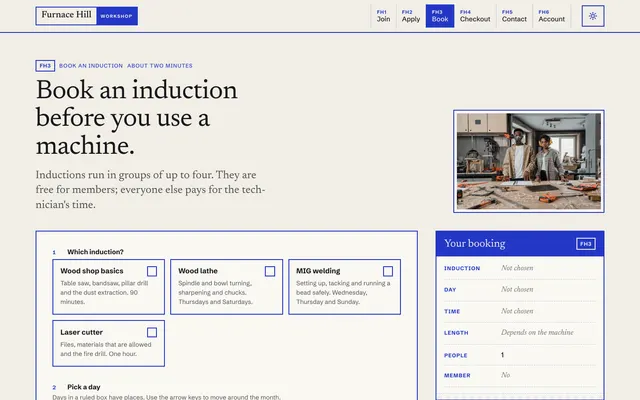Select the FH3 Book nav item
The height and width of the screenshot is (400, 640).
440,16
